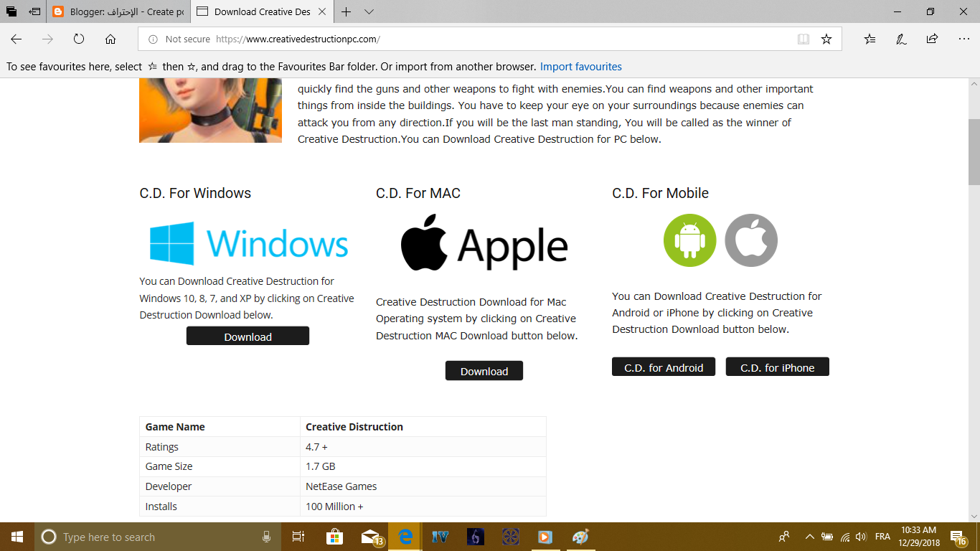Show tab previews chevron
Viewport: 980px width, 551px height.
pos(369,11)
